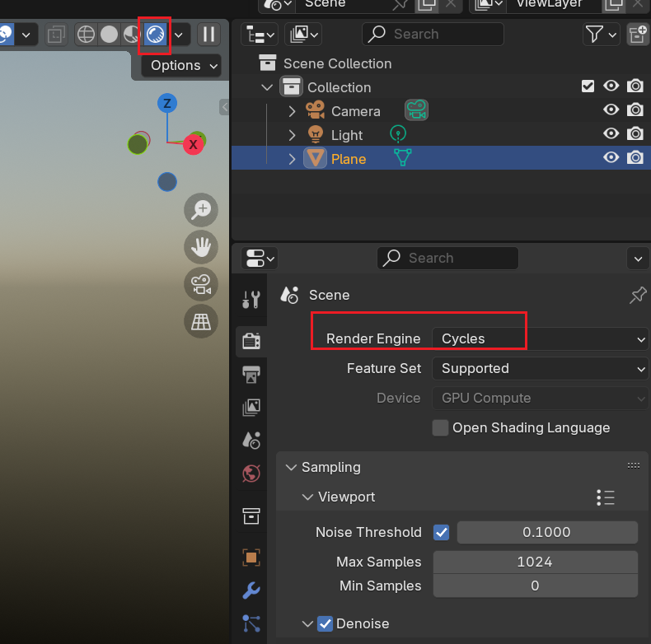Switch viewport to Wireframe shading
The image size is (651, 644).
point(86,35)
